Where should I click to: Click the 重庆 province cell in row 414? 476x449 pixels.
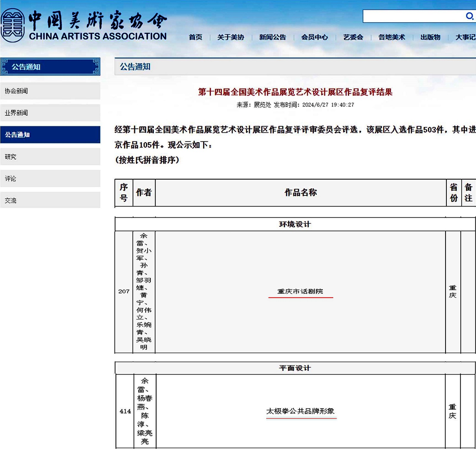click(x=452, y=411)
